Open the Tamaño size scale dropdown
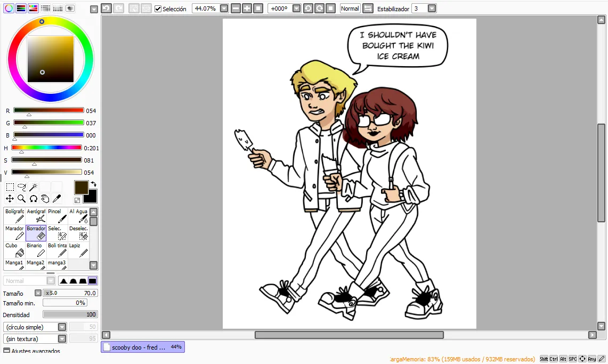 click(38, 293)
